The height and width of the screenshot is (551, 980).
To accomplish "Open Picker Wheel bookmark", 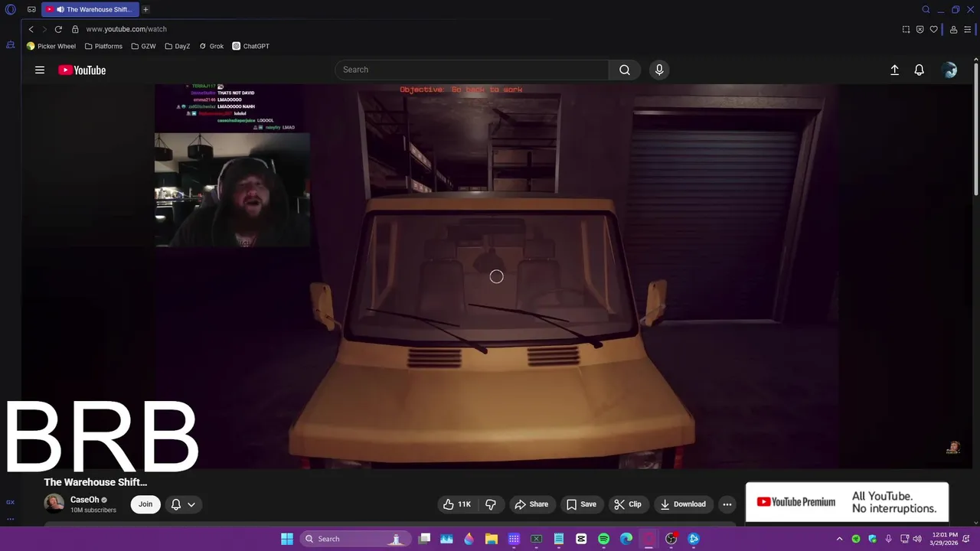I will [x=51, y=46].
